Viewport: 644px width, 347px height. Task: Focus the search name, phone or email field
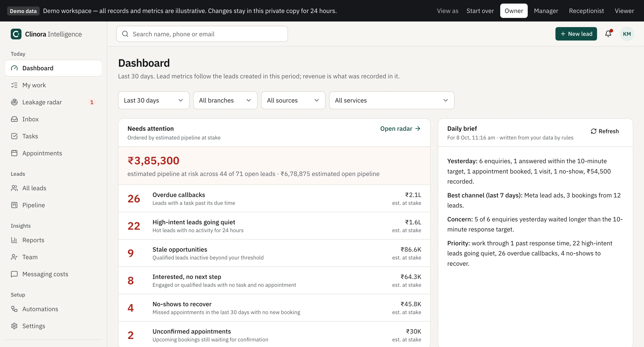pos(202,34)
